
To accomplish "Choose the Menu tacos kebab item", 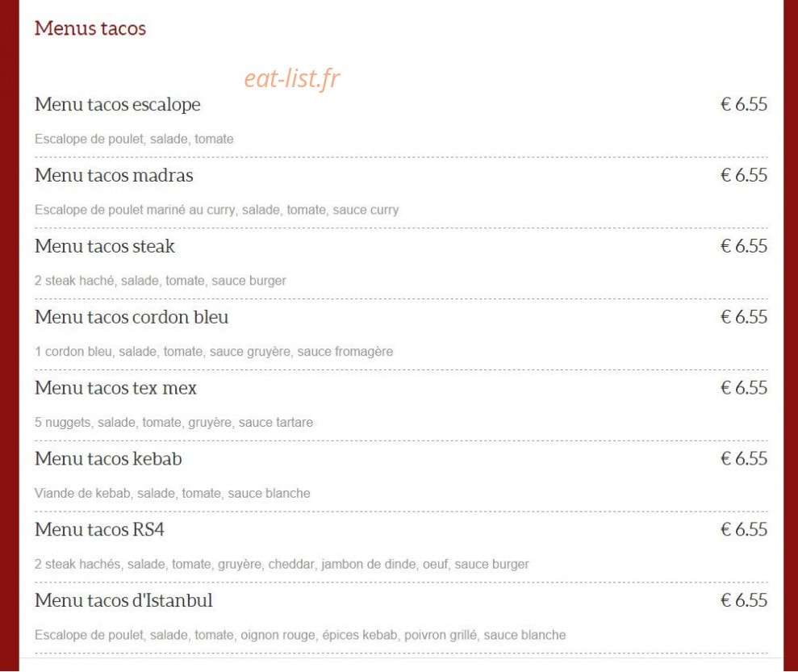I will click(108, 459).
